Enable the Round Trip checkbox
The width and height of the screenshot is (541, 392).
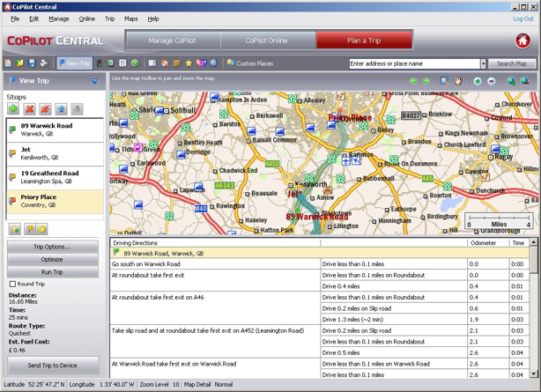[12, 284]
